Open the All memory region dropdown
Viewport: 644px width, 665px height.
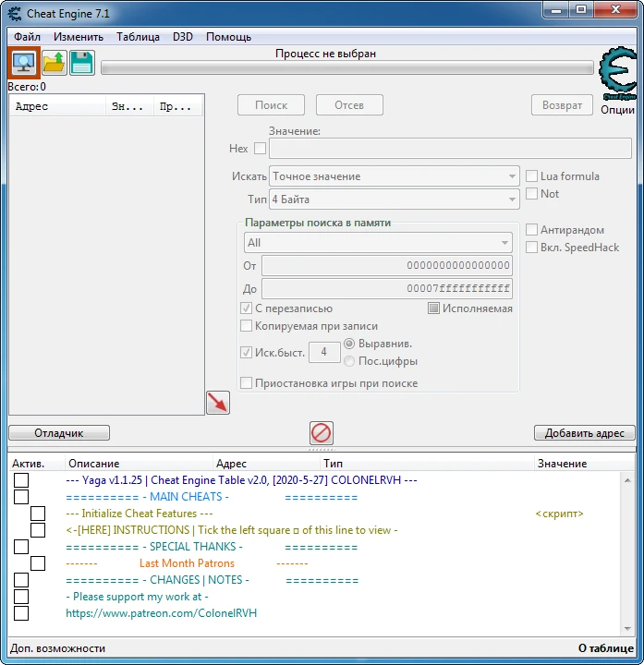(378, 243)
